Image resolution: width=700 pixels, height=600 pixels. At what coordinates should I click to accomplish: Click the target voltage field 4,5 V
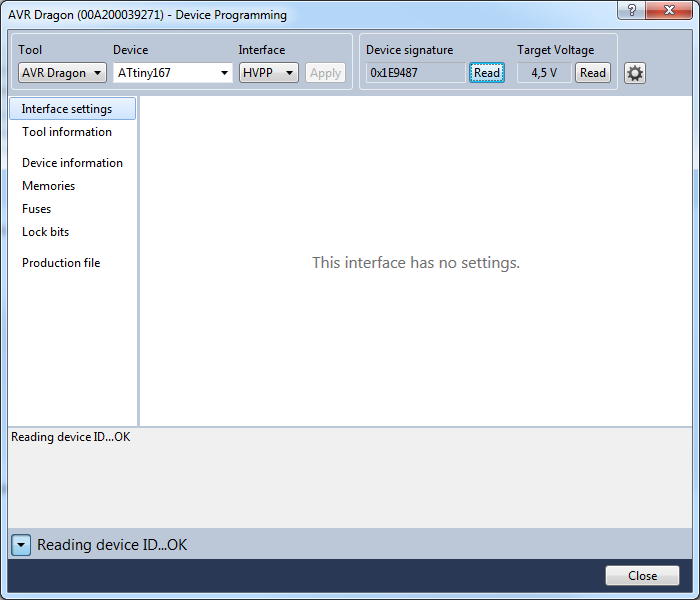point(544,72)
